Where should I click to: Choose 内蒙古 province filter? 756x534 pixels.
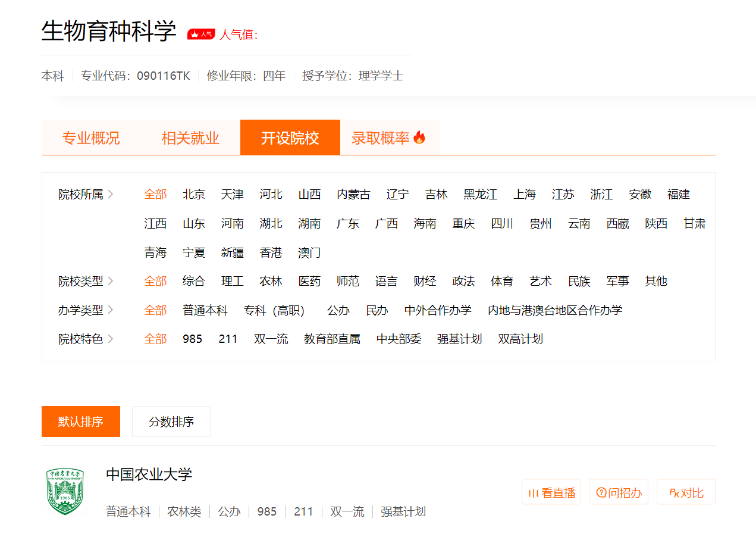353,194
